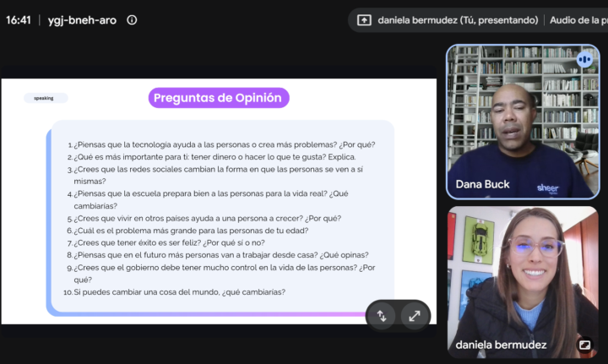608x364 pixels.
Task: Click question 6 about problema más grande
Action: 187,231
